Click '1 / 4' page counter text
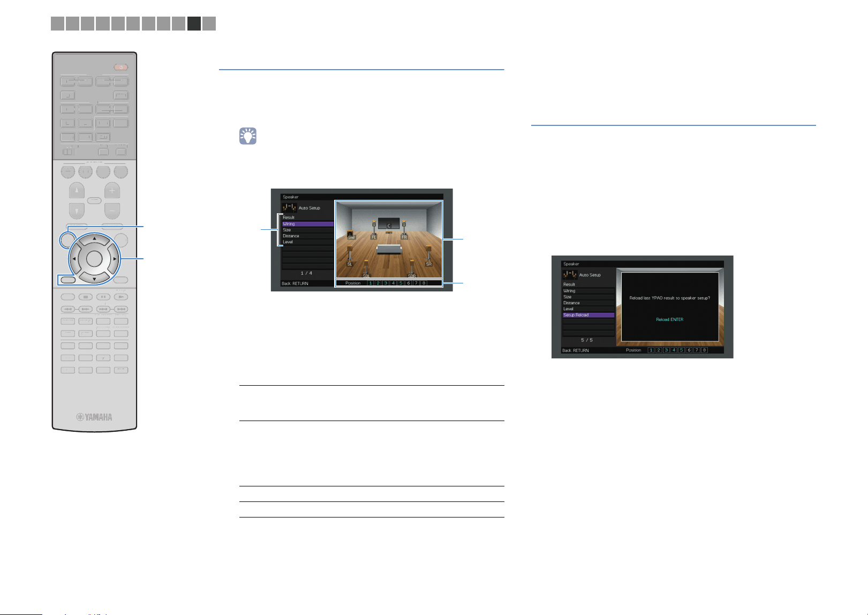Image resolution: width=868 pixels, height=615 pixels. pos(307,273)
